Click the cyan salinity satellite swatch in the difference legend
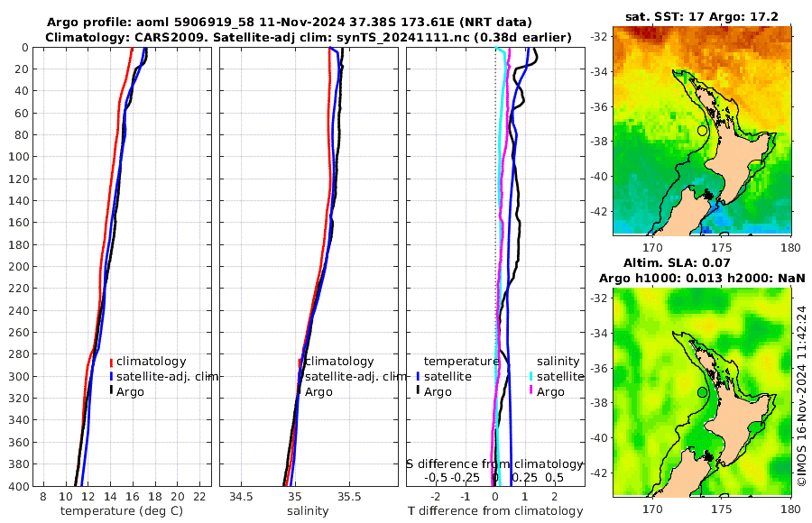 [531, 377]
